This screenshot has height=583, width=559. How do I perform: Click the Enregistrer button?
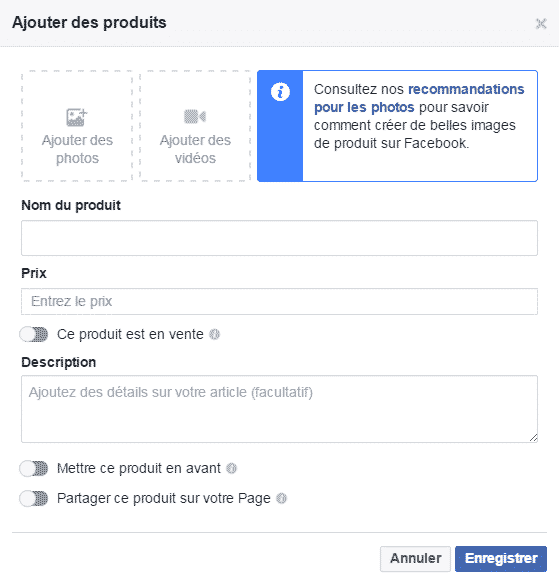point(501,558)
